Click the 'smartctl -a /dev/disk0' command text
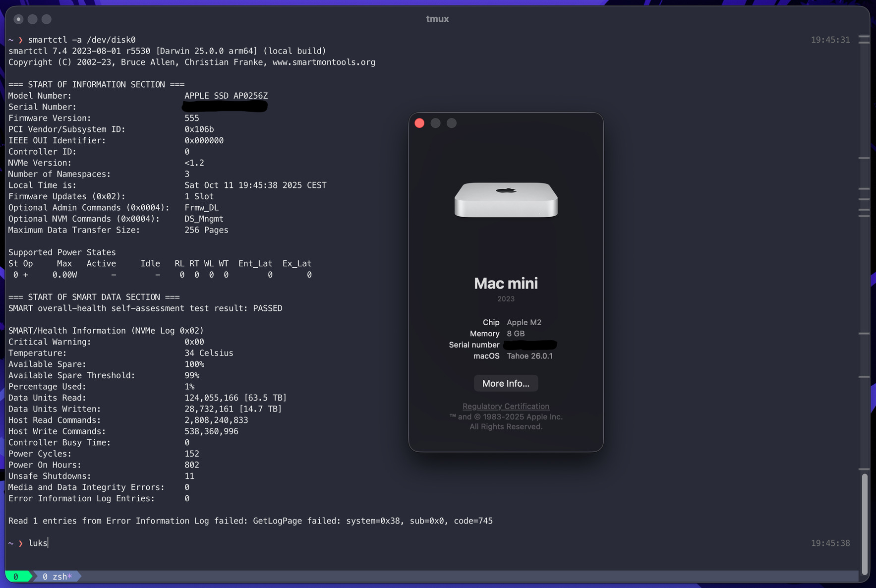Screen dimensions: 876x588 click(82, 40)
